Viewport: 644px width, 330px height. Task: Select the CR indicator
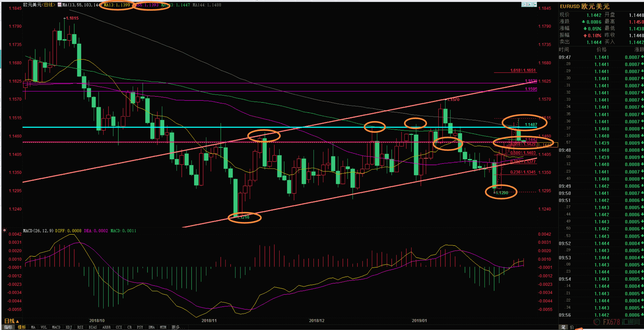coord(129,327)
